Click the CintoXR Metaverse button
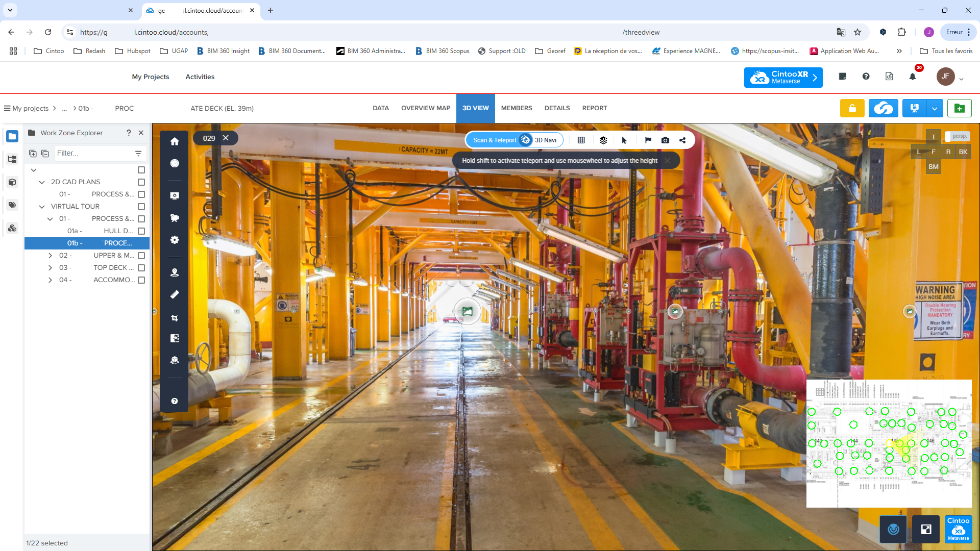Screen dimensions: 980x551 (x=783, y=78)
